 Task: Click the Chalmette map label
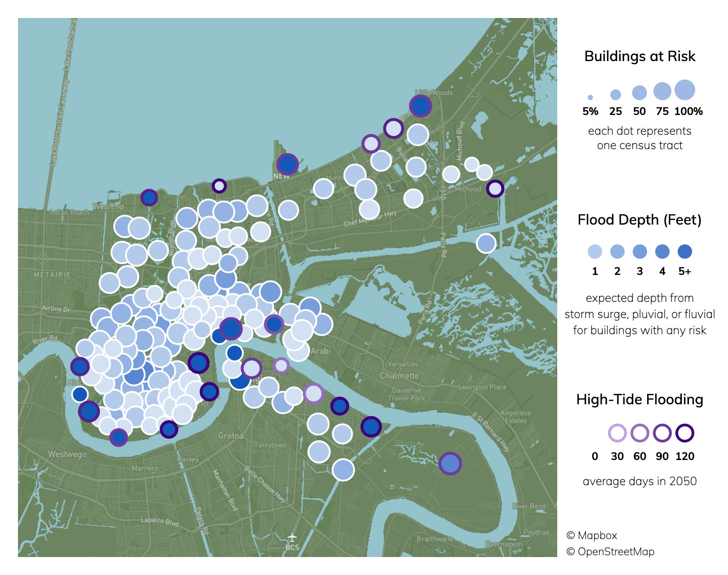point(399,376)
